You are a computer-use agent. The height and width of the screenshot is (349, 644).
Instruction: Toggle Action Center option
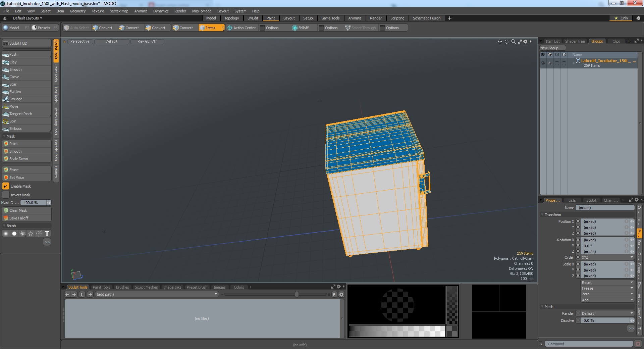(x=241, y=28)
